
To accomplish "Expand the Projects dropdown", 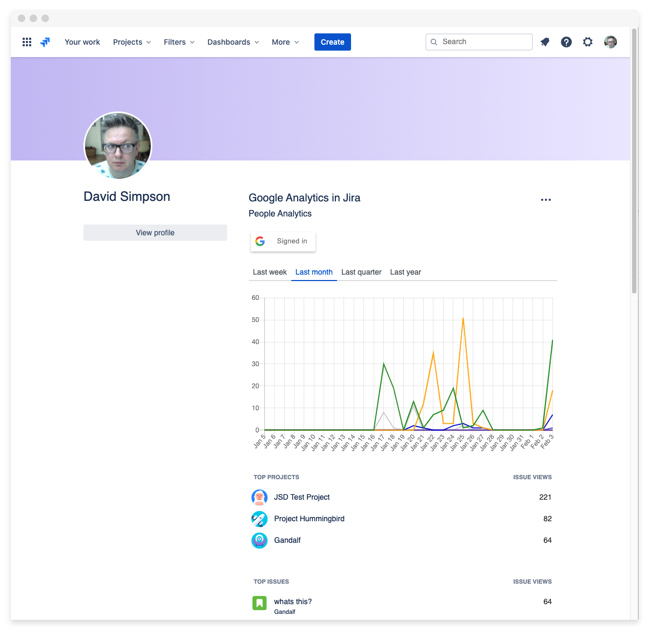I will (x=132, y=42).
